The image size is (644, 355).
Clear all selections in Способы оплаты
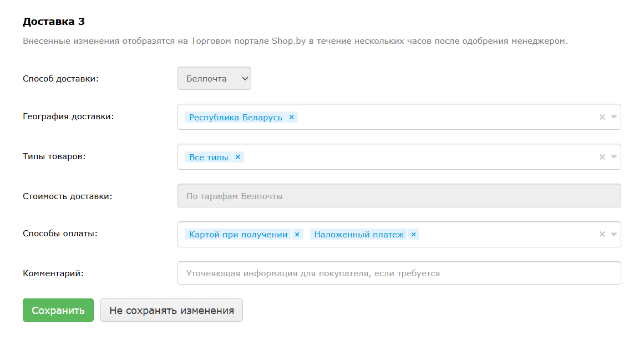click(x=602, y=235)
